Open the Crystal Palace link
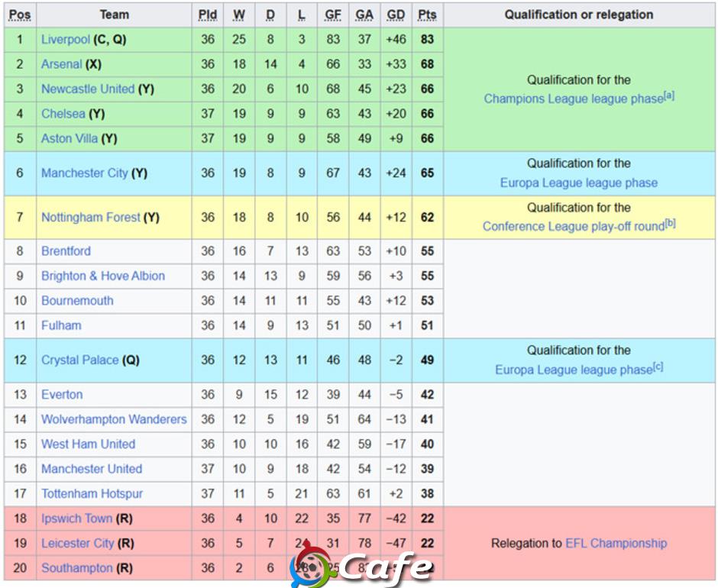This screenshot has height=588, width=718. (80, 360)
